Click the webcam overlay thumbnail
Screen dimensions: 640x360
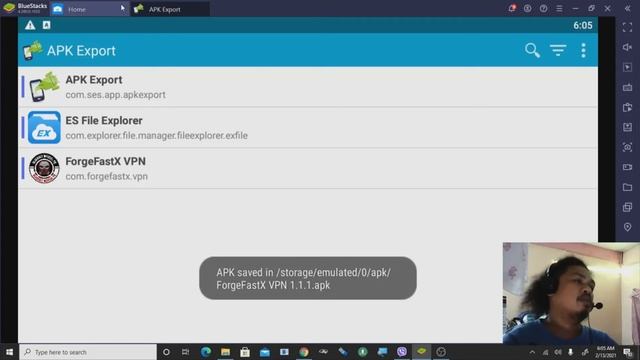[x=571, y=293]
